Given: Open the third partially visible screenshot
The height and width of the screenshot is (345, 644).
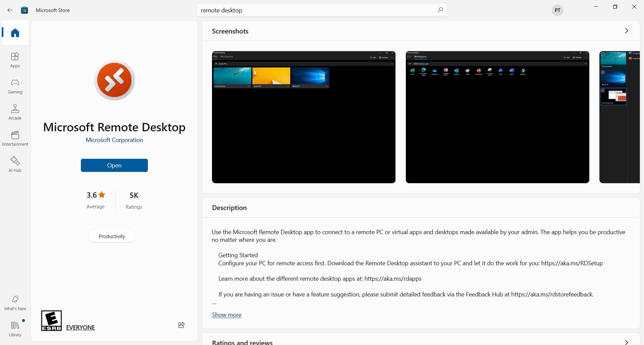Looking at the screenshot, I should pyautogui.click(x=620, y=117).
